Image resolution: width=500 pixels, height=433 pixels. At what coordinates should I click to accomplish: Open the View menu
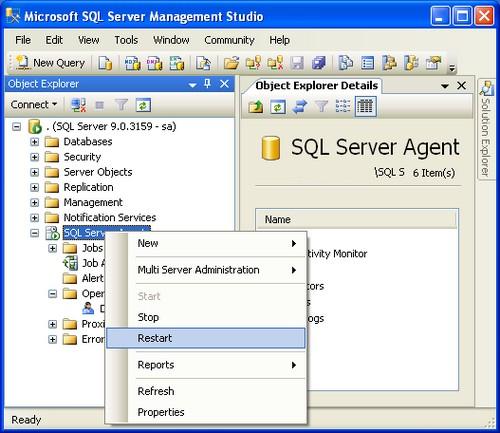89,40
